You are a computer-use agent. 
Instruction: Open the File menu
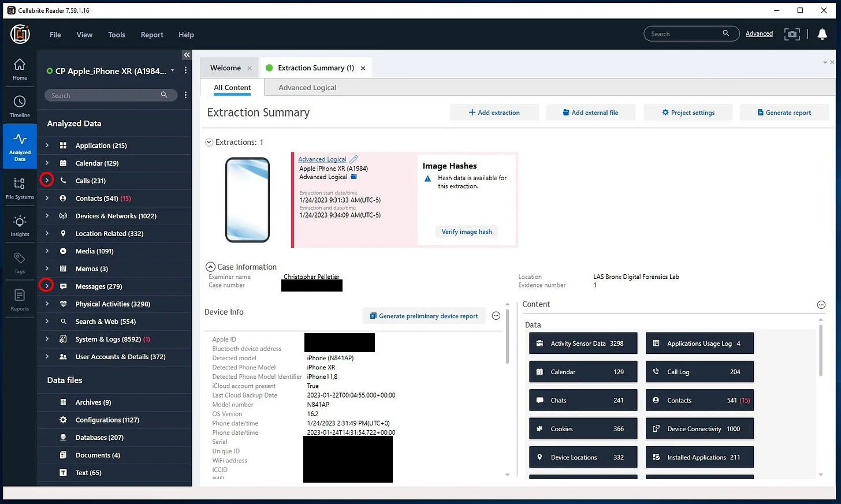click(x=55, y=35)
